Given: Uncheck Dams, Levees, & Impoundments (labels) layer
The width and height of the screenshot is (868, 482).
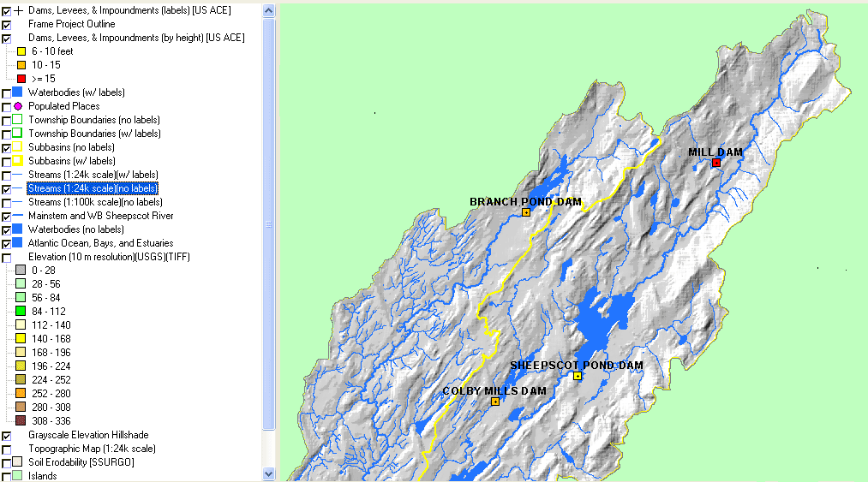Looking at the screenshot, I should [7, 11].
